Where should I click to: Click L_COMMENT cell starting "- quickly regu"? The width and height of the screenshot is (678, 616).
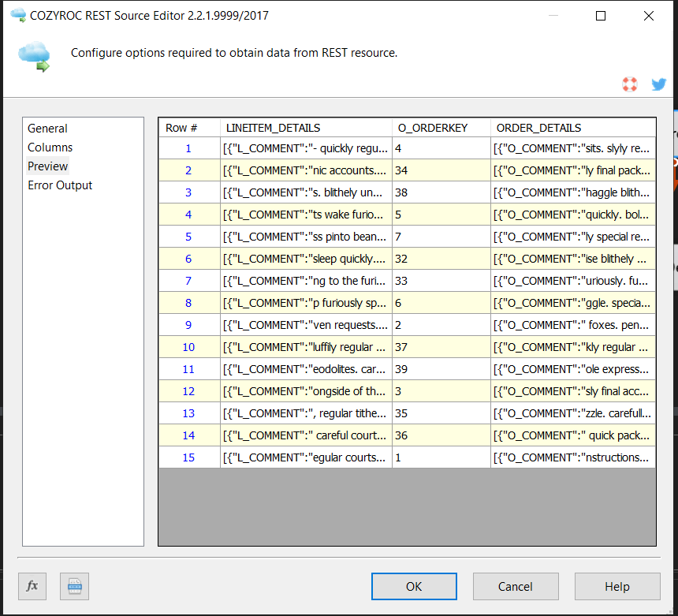306,148
